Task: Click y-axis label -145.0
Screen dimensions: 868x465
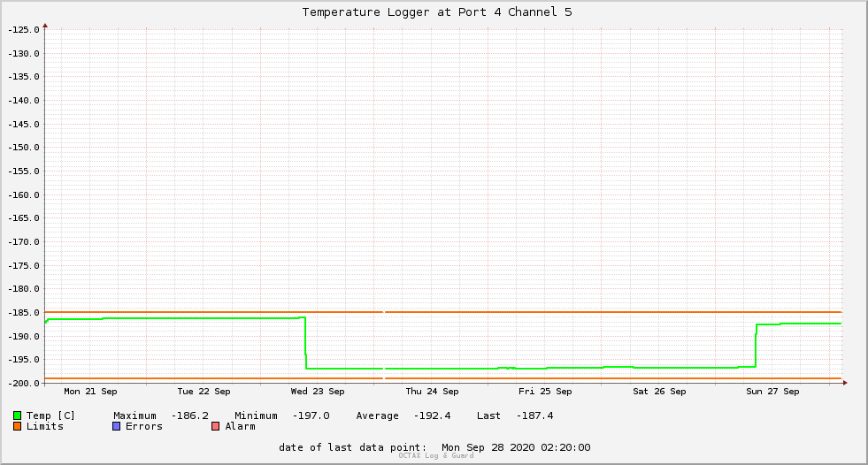Action: click(24, 125)
